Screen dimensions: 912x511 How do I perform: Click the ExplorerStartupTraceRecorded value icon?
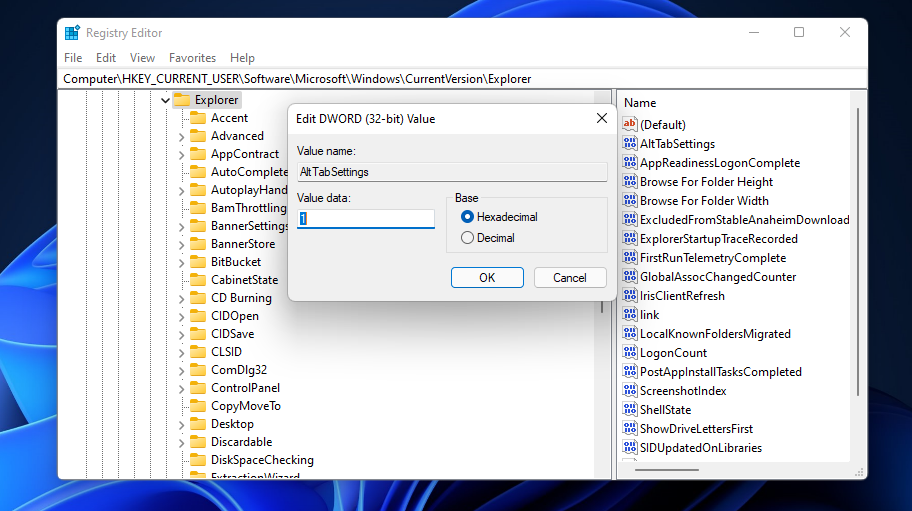(x=629, y=238)
